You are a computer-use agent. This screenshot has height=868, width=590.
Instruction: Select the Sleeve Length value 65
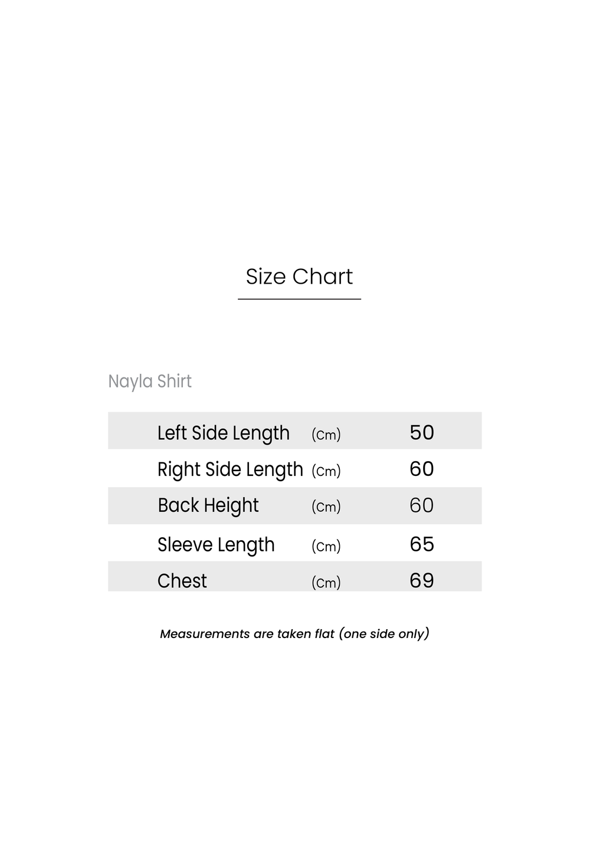[422, 544]
